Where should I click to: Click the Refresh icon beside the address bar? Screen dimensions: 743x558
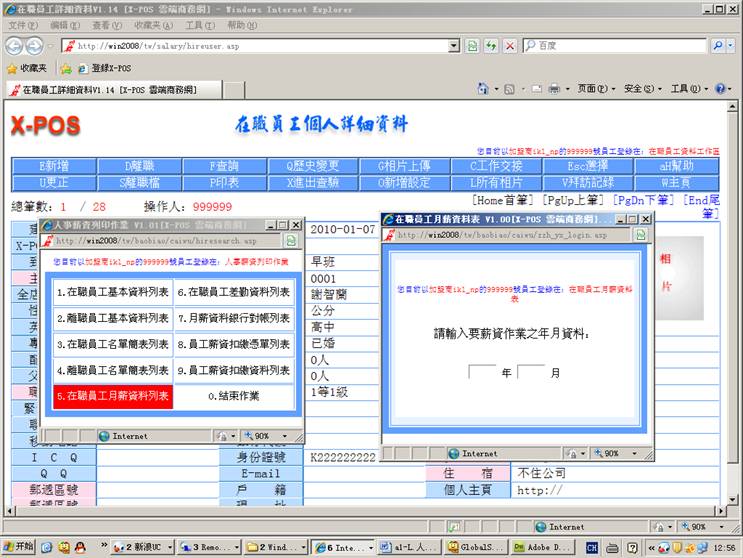[491, 46]
